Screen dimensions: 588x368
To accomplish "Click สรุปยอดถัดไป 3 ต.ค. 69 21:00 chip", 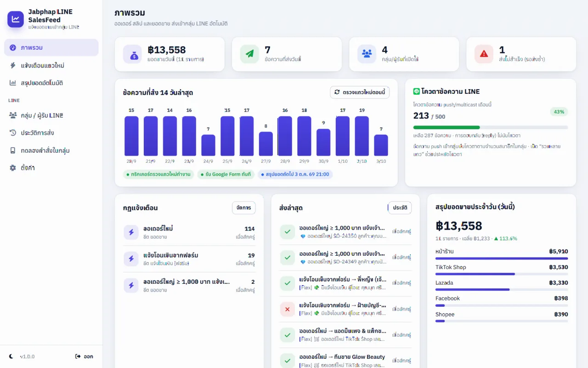I will 295,174.
